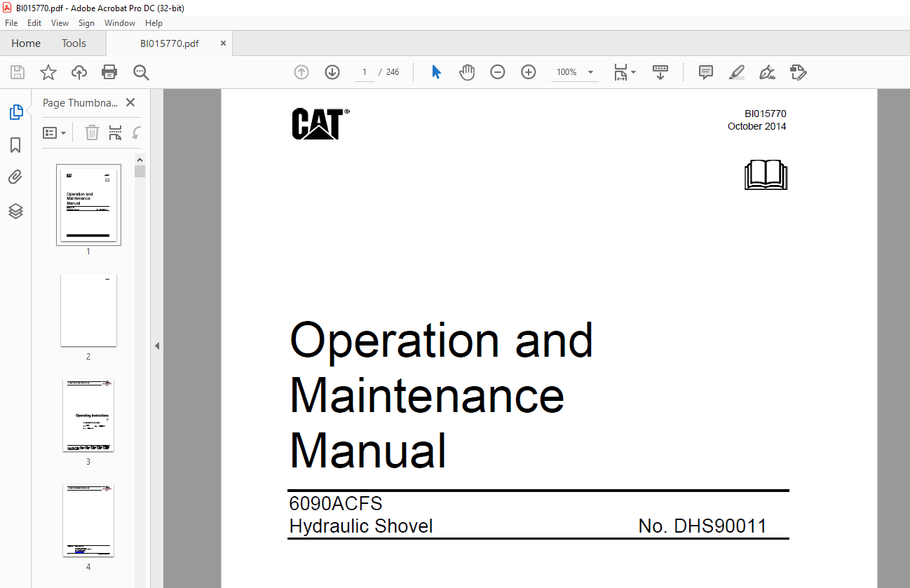
Task: Open the View menu
Action: tap(60, 23)
